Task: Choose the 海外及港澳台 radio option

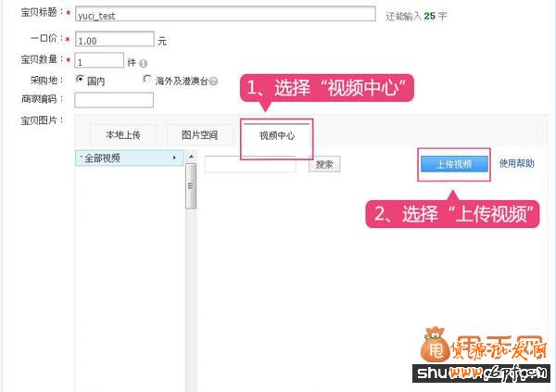Action: (148, 80)
